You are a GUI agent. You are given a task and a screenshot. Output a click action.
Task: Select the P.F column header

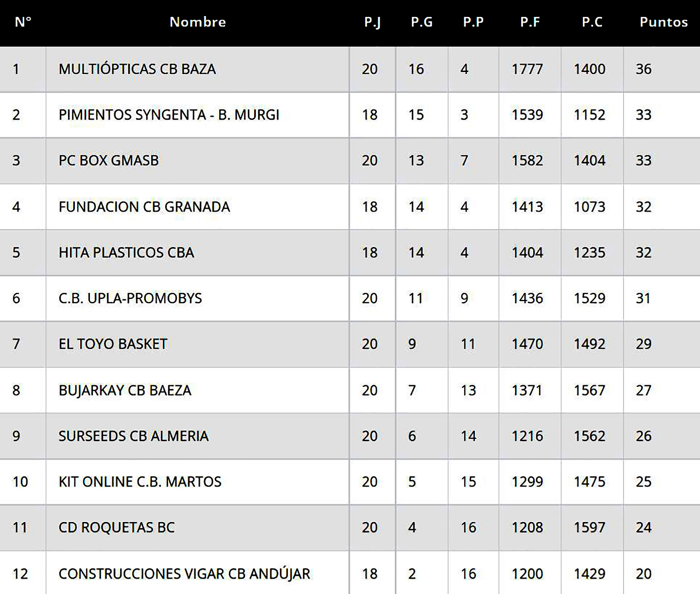point(530,22)
